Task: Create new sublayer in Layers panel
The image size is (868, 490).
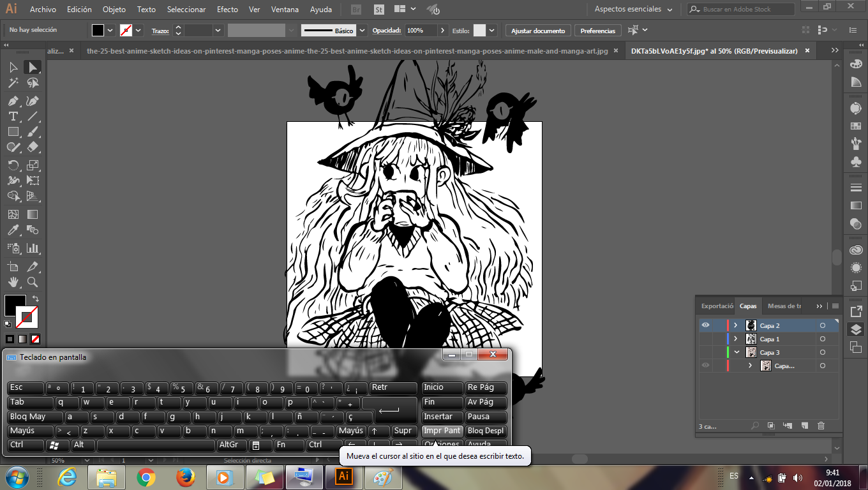Action: [787, 426]
